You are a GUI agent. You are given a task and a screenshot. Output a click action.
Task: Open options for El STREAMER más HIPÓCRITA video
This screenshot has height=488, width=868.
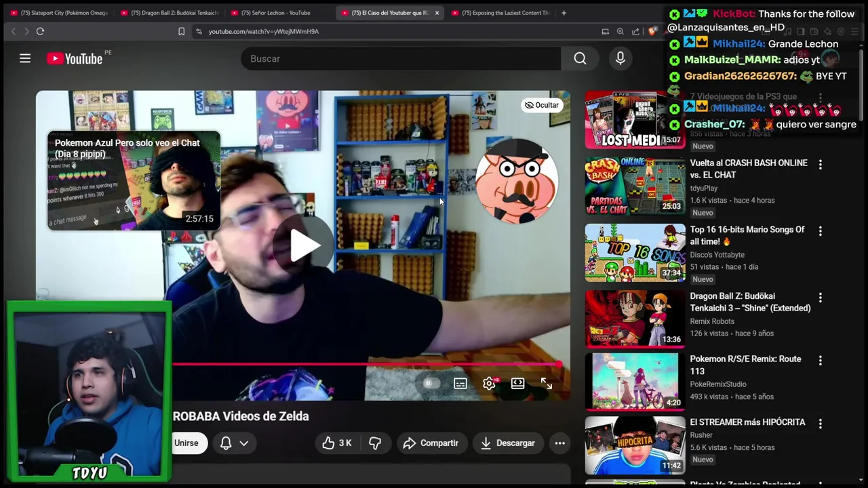click(820, 424)
